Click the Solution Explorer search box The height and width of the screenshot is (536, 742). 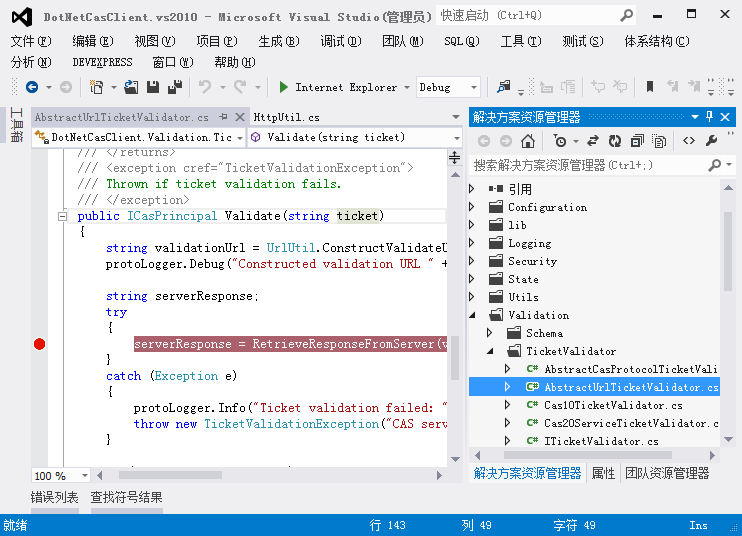tap(590, 164)
